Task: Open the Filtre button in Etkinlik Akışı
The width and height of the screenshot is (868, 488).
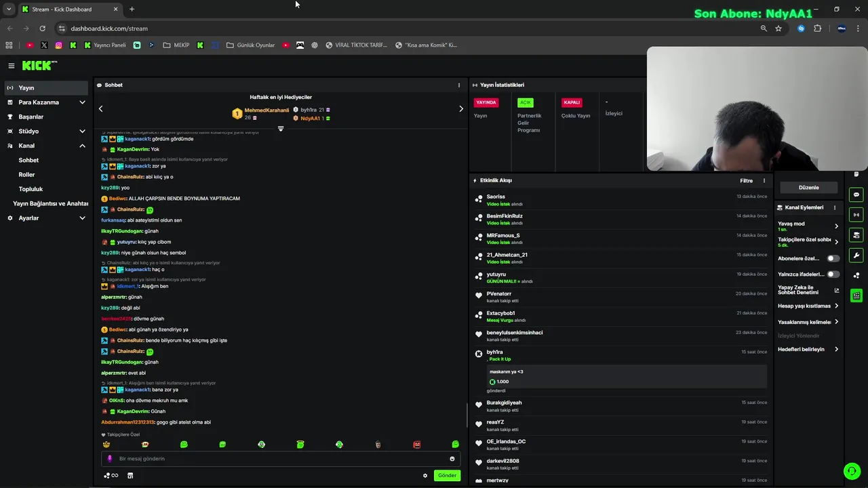Action: point(746,181)
